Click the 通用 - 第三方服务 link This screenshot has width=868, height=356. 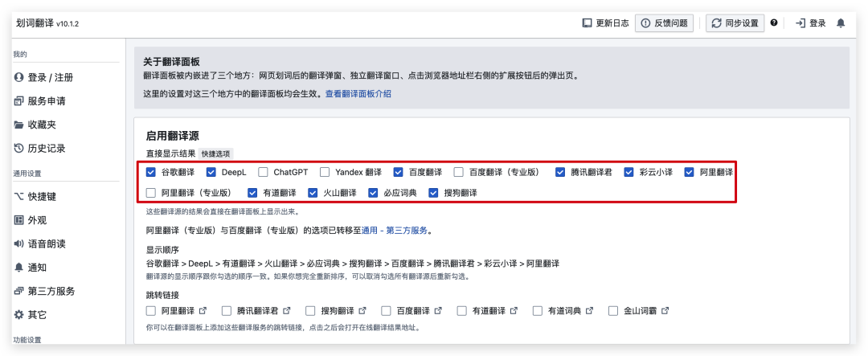coord(395,231)
